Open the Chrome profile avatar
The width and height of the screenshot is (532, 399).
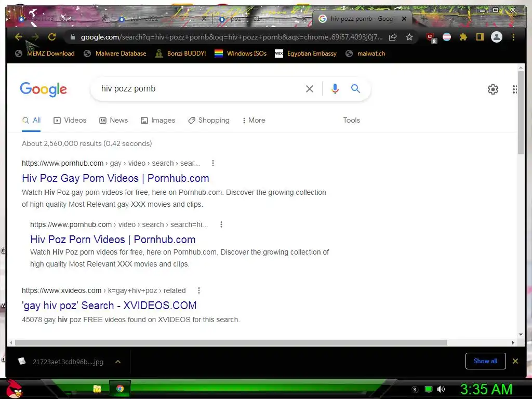[x=497, y=37]
